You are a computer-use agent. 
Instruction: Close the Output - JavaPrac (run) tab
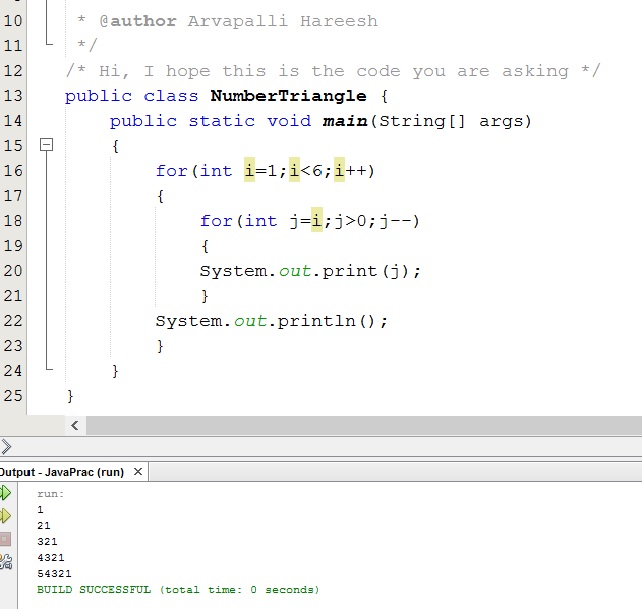[x=138, y=472]
